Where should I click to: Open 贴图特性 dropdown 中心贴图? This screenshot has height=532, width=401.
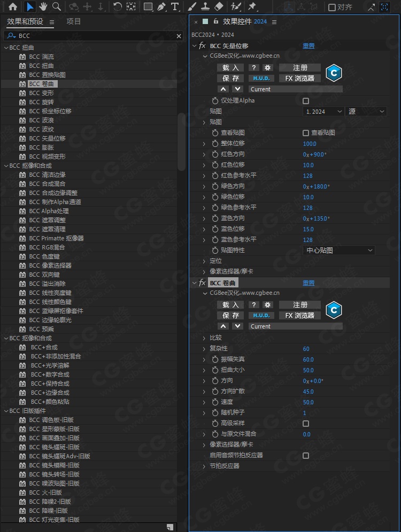tap(338, 251)
